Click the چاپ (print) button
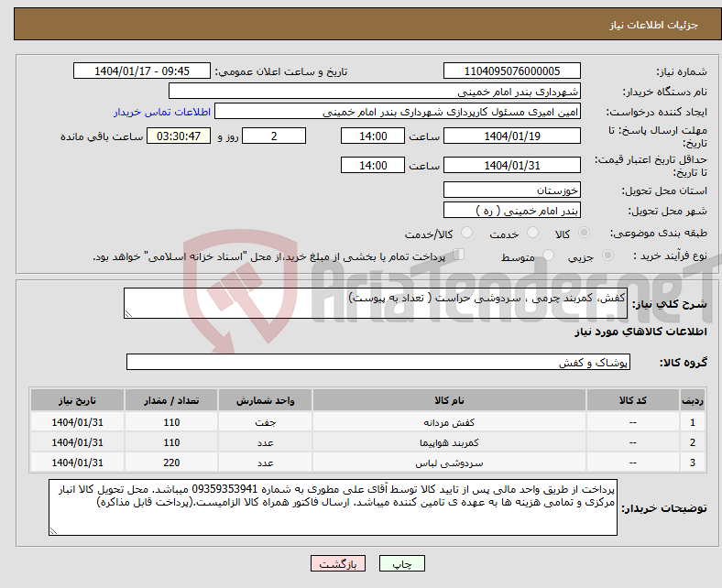 pyautogui.click(x=401, y=563)
